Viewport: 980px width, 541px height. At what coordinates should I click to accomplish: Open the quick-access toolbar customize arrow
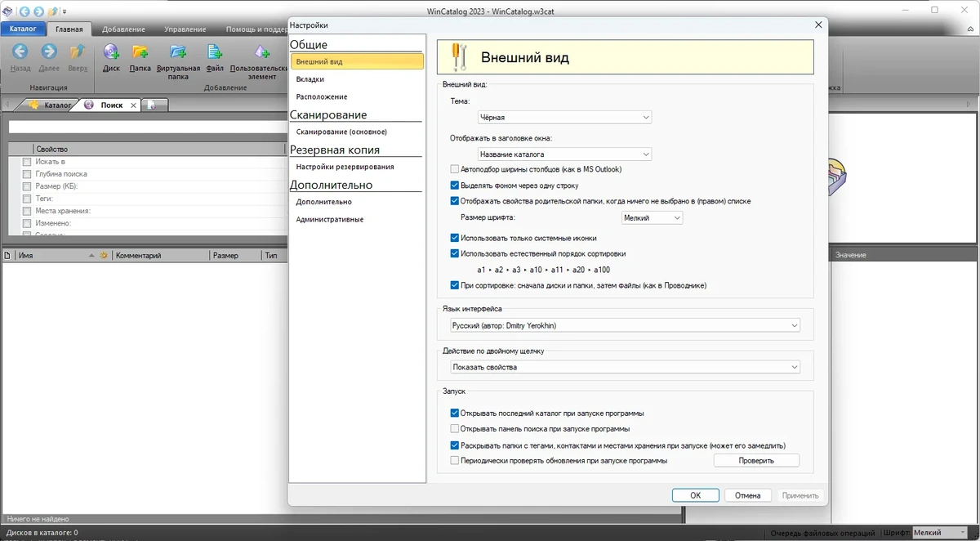(65, 11)
